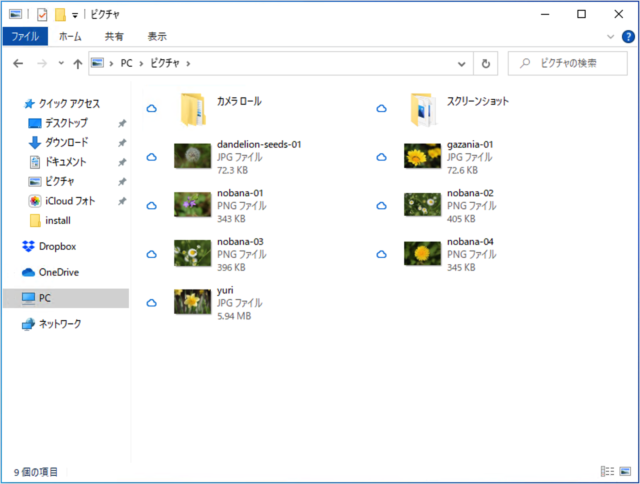Open the ホーム ribbon tab
Screen dimensions: 640x484
tap(70, 36)
